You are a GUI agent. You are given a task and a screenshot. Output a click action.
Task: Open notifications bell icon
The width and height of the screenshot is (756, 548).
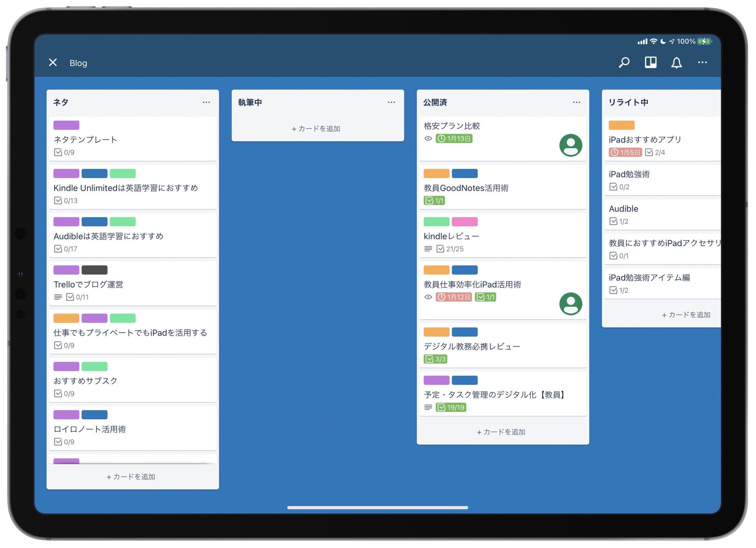(x=677, y=62)
